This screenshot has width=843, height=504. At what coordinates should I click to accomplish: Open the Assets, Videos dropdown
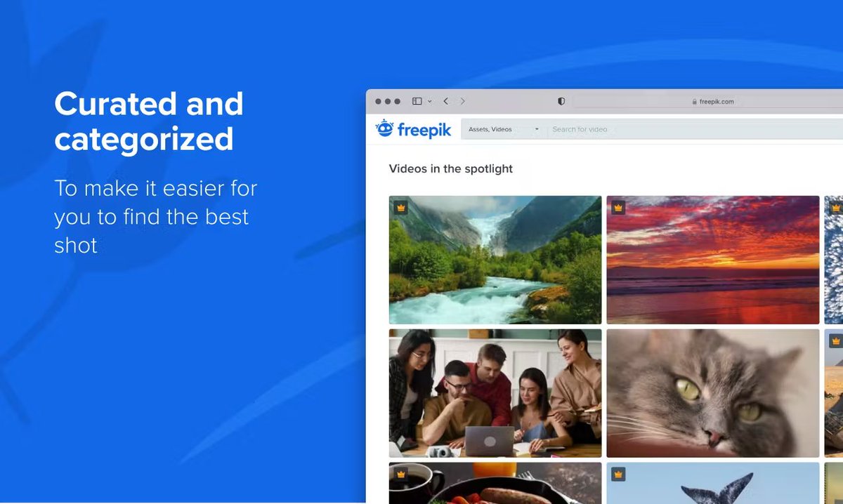click(x=504, y=129)
